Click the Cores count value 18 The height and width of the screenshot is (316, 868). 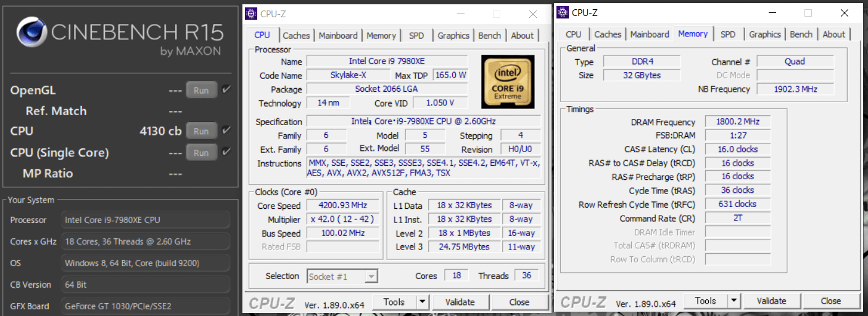(x=457, y=275)
